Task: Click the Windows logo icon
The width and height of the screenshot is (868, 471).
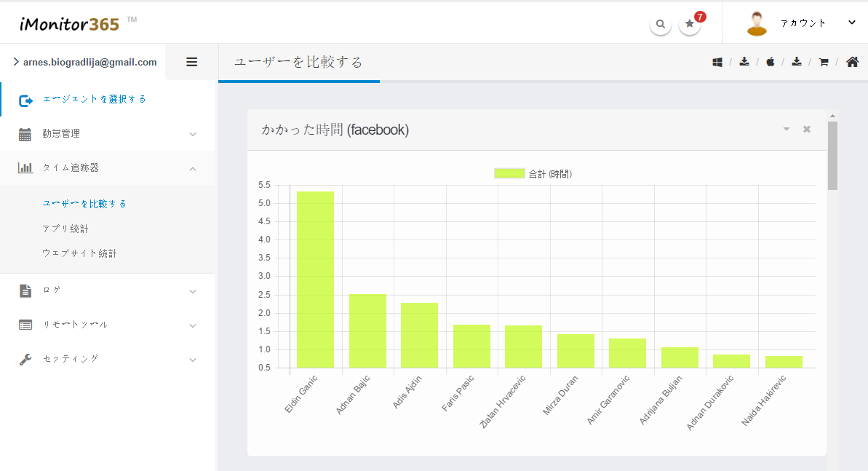Action: click(x=717, y=62)
